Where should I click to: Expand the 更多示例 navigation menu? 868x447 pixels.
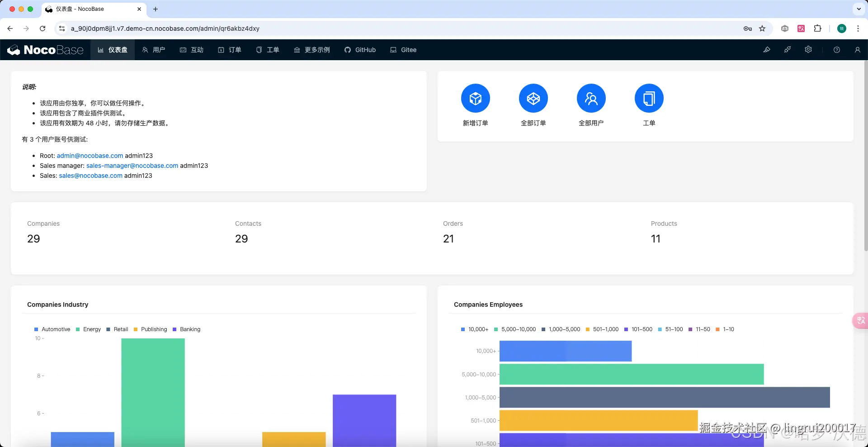pyautogui.click(x=312, y=50)
